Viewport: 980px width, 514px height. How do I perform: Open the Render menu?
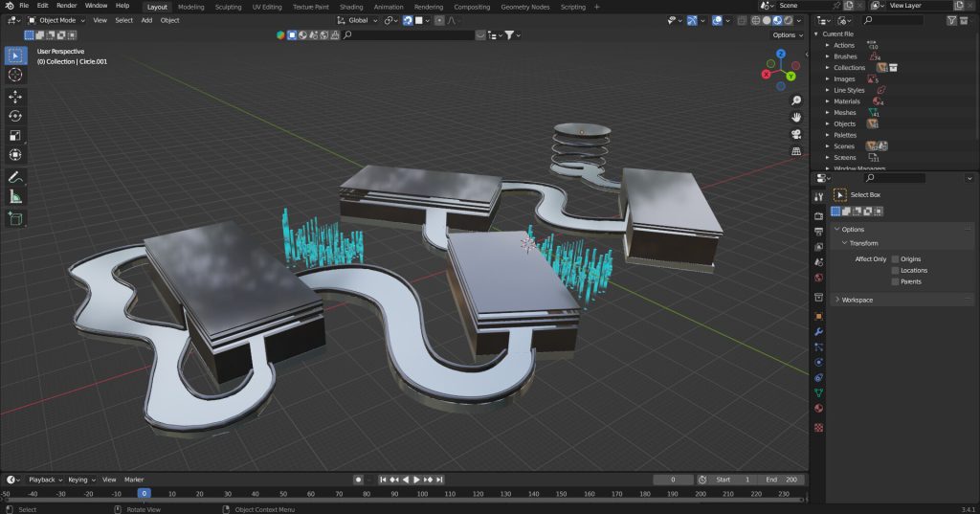tap(66, 6)
